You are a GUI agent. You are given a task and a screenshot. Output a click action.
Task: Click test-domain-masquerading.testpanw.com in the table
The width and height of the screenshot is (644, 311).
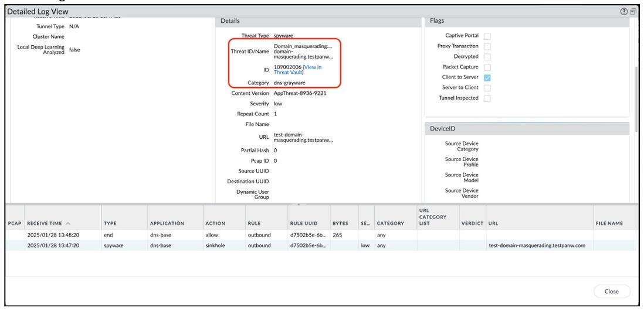click(x=537, y=246)
